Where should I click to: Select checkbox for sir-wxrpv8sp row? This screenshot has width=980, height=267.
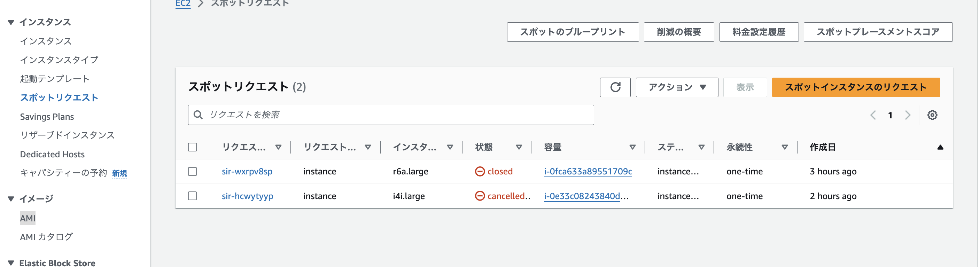pyautogui.click(x=193, y=172)
